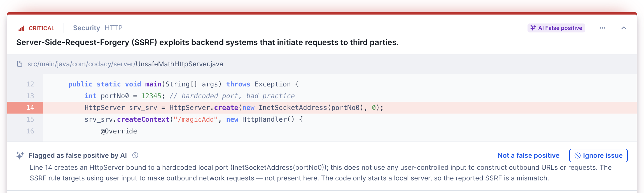644x193 pixels.
Task: Click the SSRF issue title text
Action: pyautogui.click(x=207, y=43)
